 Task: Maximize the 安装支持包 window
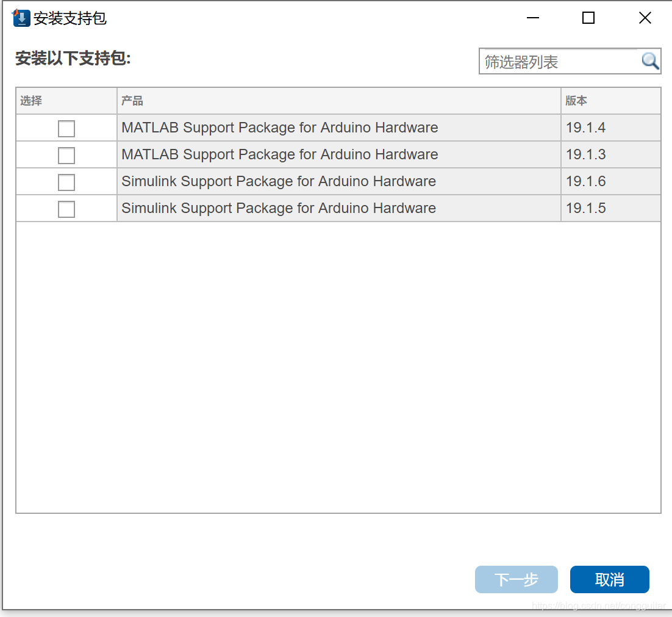tap(588, 18)
